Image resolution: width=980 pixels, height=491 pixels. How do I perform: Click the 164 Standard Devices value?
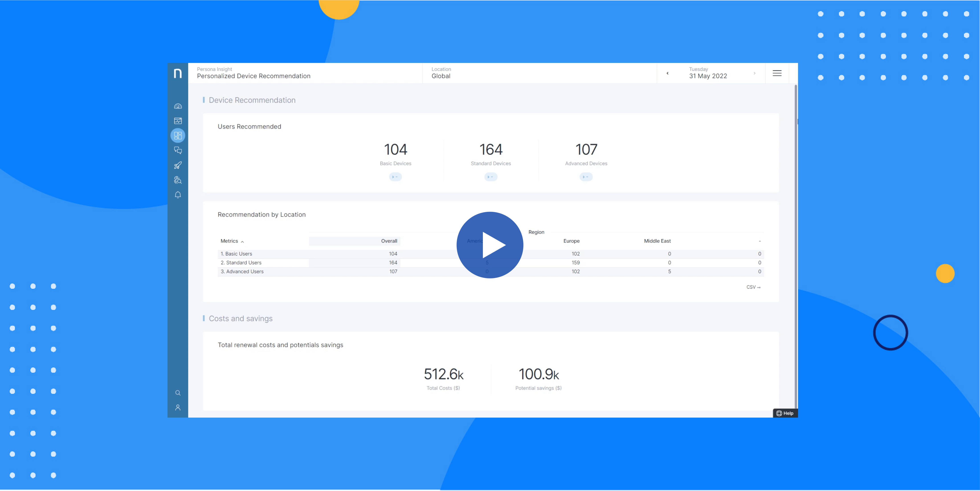(491, 149)
